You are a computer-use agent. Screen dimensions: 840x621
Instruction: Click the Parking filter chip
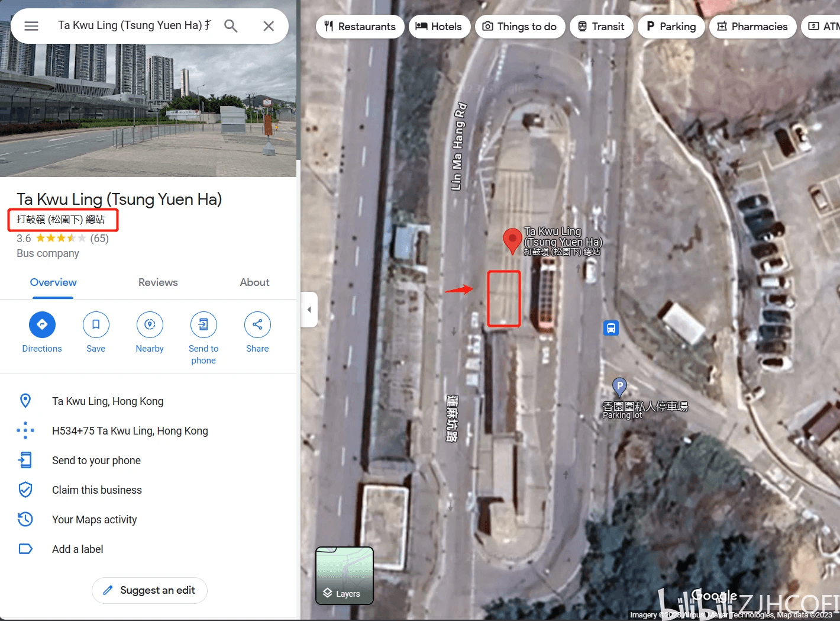click(671, 27)
